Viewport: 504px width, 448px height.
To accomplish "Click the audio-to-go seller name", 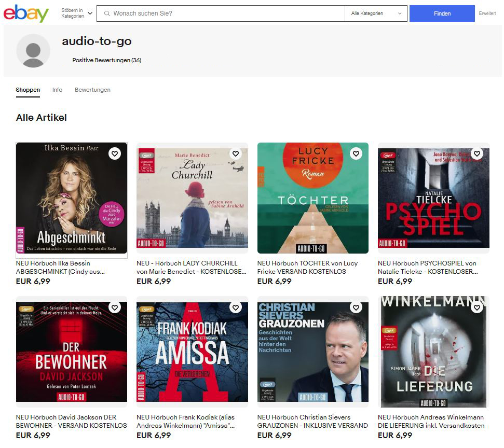I will click(x=97, y=41).
